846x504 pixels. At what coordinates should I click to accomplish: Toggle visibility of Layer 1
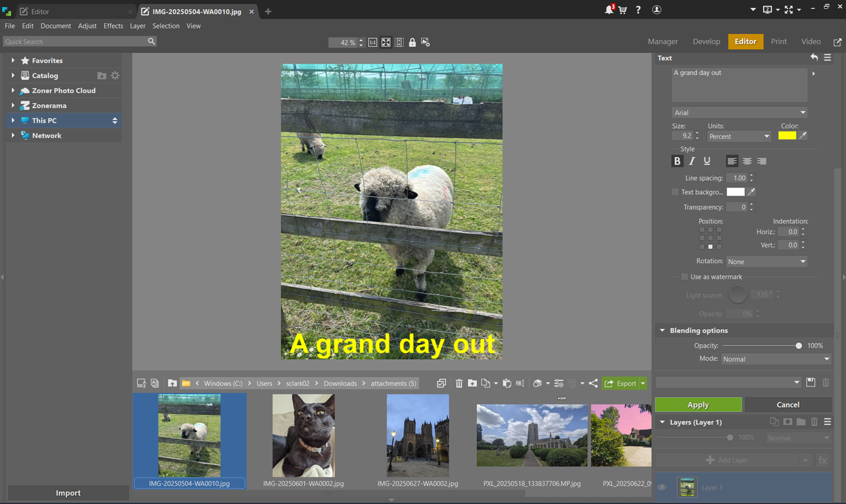point(662,487)
